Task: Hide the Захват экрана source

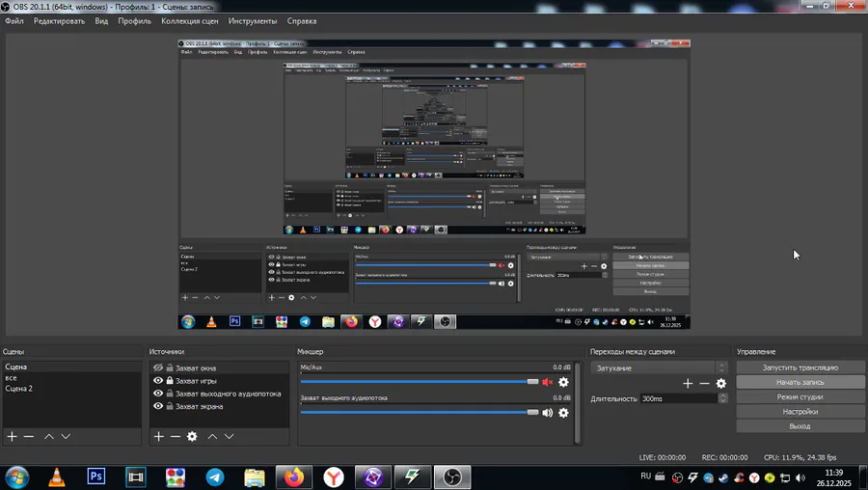Action: pyautogui.click(x=158, y=406)
